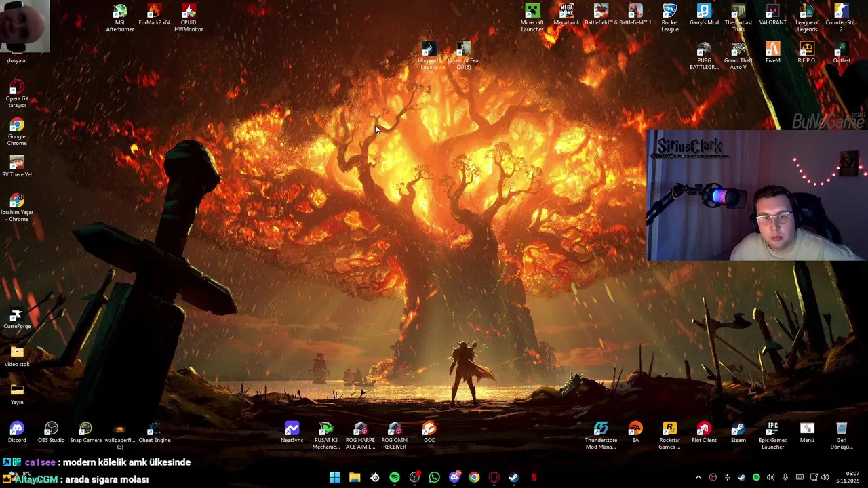
Task: Select the wallpaperfl... (3) file icon
Action: coord(120,436)
